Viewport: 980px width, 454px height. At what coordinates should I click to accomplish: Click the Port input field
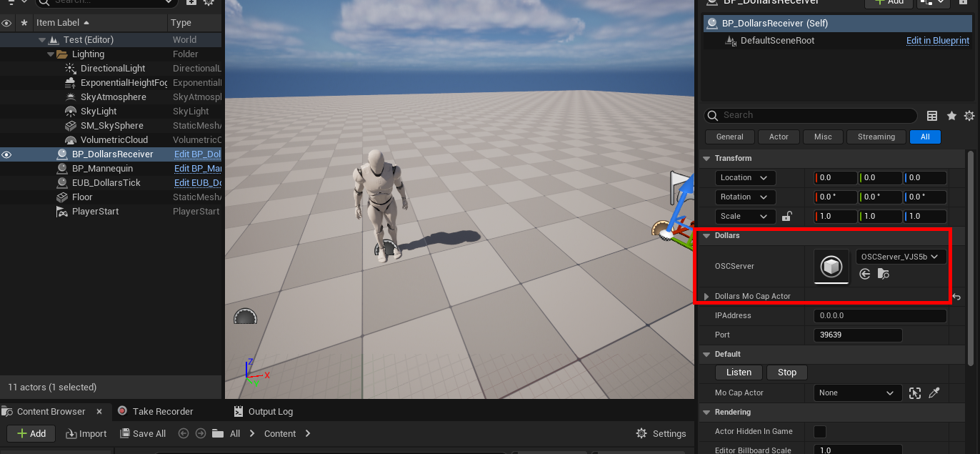[857, 335]
